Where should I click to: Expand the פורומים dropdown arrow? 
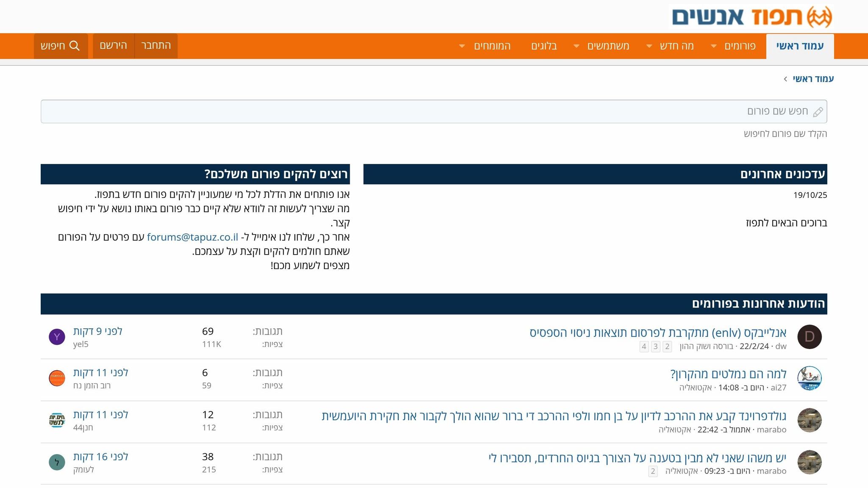click(714, 46)
